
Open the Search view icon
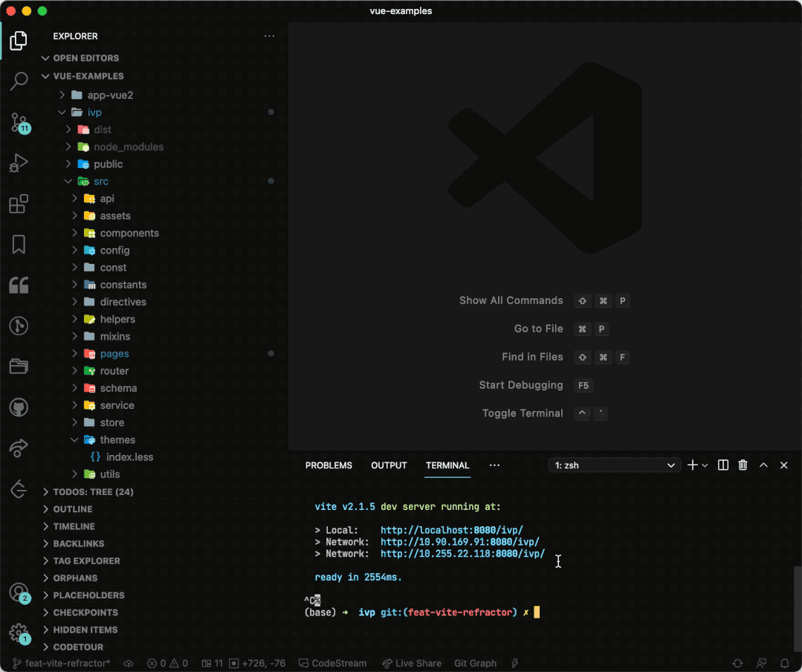19,81
